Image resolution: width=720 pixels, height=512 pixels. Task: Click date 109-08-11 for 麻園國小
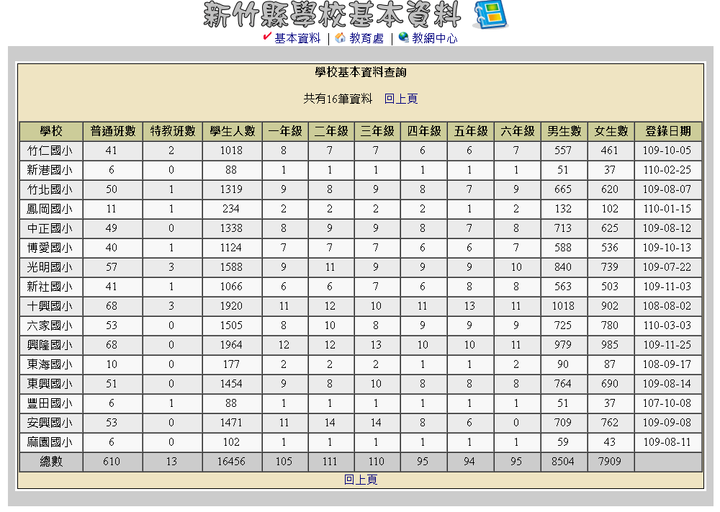(x=667, y=442)
